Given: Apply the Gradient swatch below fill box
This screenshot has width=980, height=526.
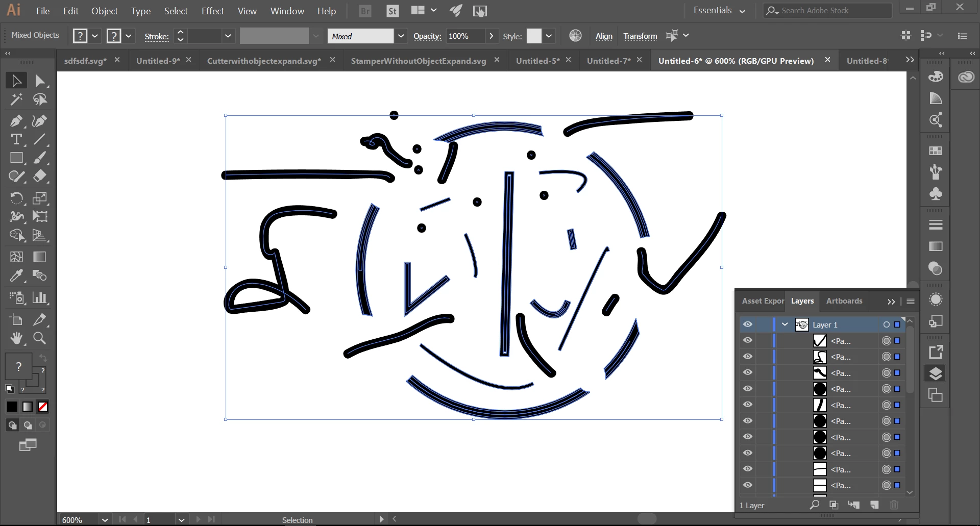Looking at the screenshot, I should pyautogui.click(x=28, y=407).
